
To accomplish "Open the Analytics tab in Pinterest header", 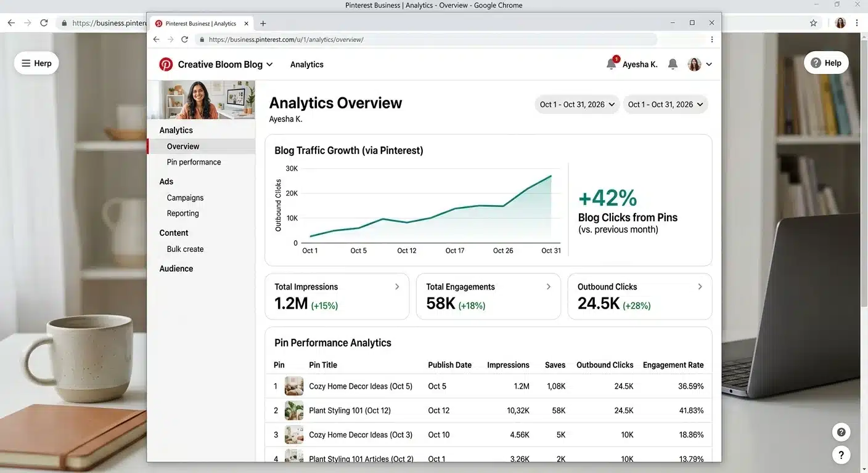I will 307,64.
